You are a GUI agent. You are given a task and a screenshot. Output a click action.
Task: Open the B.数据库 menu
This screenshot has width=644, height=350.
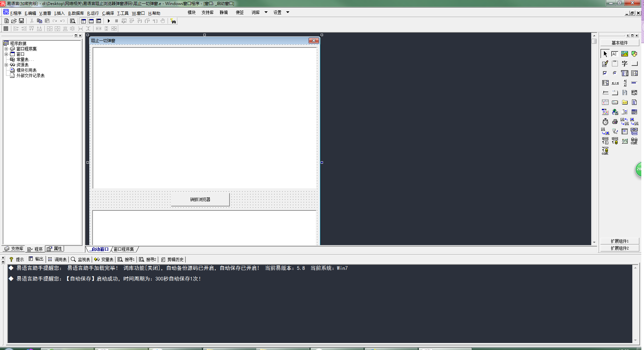[76, 13]
